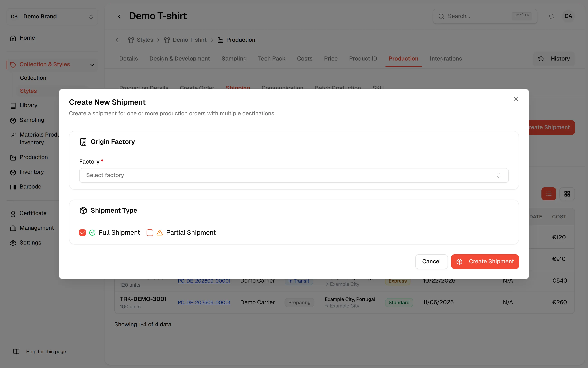Click the €260 cost cell
The image size is (588, 368).
point(560,303)
